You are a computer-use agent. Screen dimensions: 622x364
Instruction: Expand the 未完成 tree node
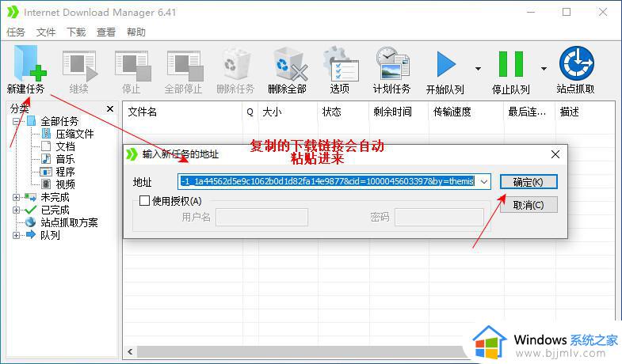[x=16, y=197]
